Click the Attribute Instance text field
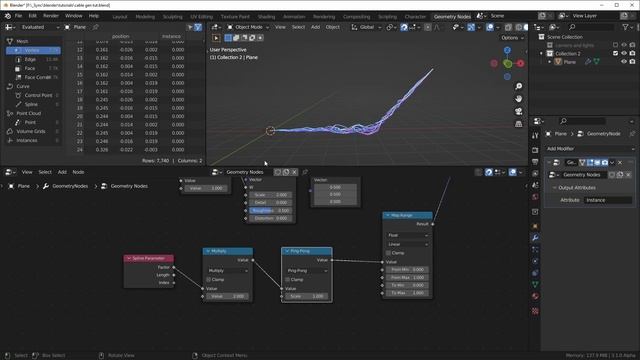640x360 pixels. click(x=608, y=200)
